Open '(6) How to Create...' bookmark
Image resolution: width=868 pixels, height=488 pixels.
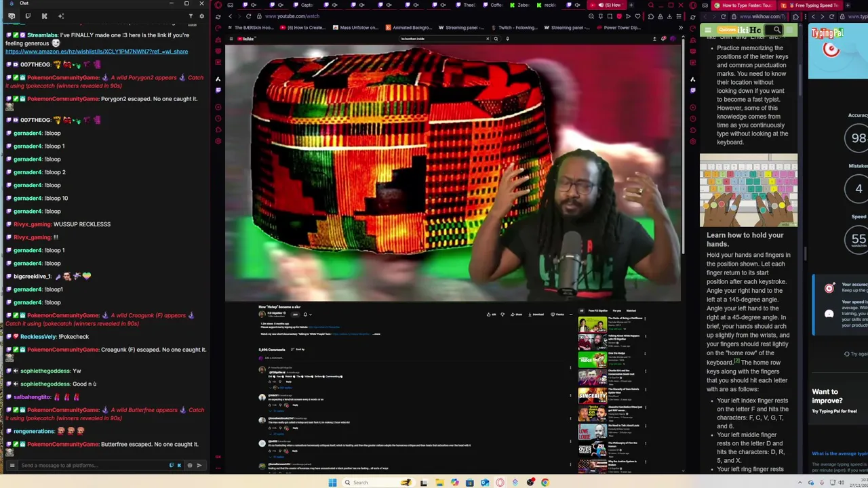pyautogui.click(x=302, y=28)
